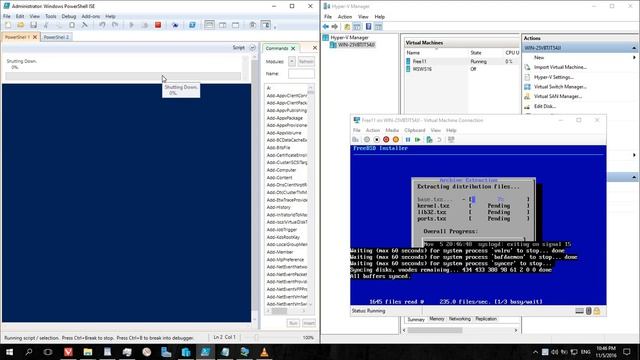This screenshot has width=640, height=360.
Task: Click red Shut Down icon in VM Connection
Action: coord(386,140)
